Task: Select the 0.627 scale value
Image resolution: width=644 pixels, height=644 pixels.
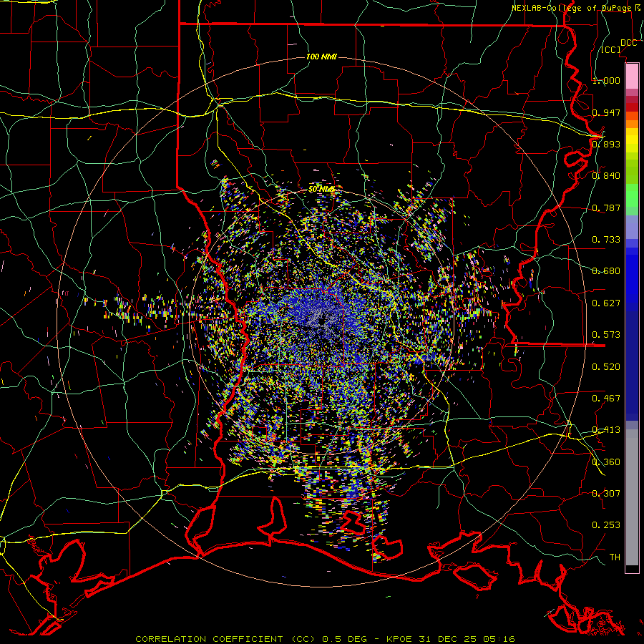Action: (x=606, y=303)
